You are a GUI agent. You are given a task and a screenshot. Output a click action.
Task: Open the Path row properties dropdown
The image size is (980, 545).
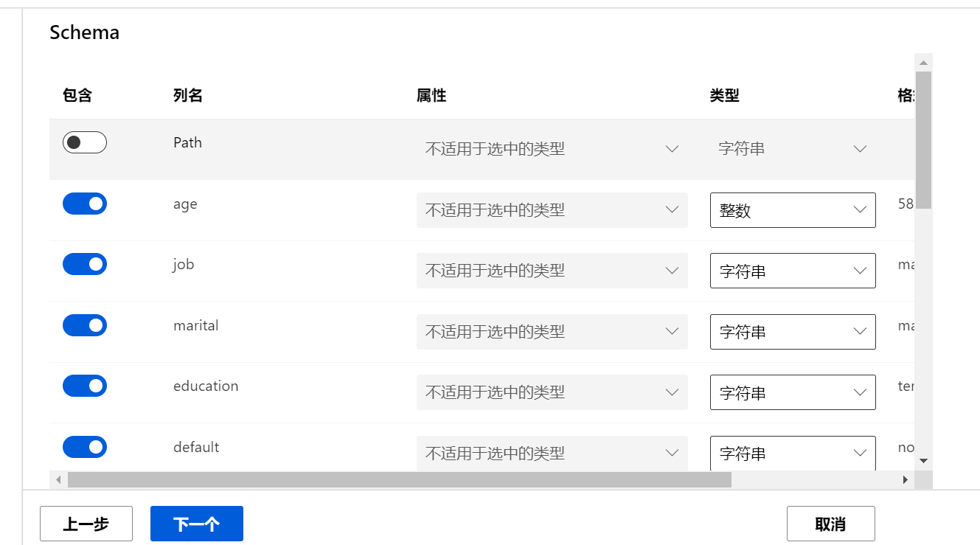(x=552, y=149)
